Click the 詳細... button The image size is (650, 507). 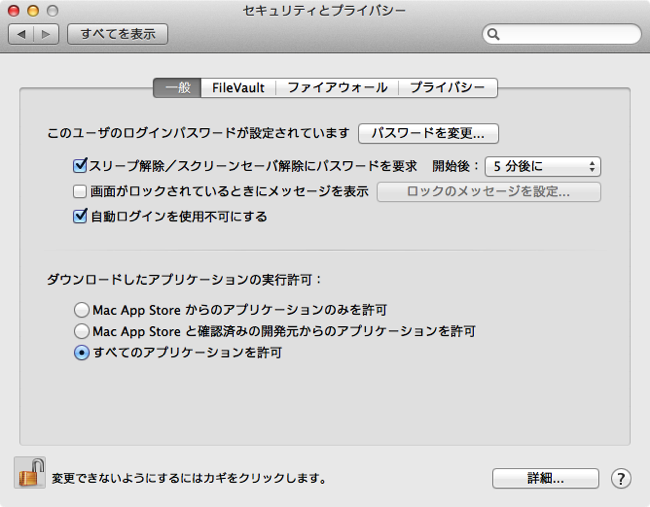546,479
